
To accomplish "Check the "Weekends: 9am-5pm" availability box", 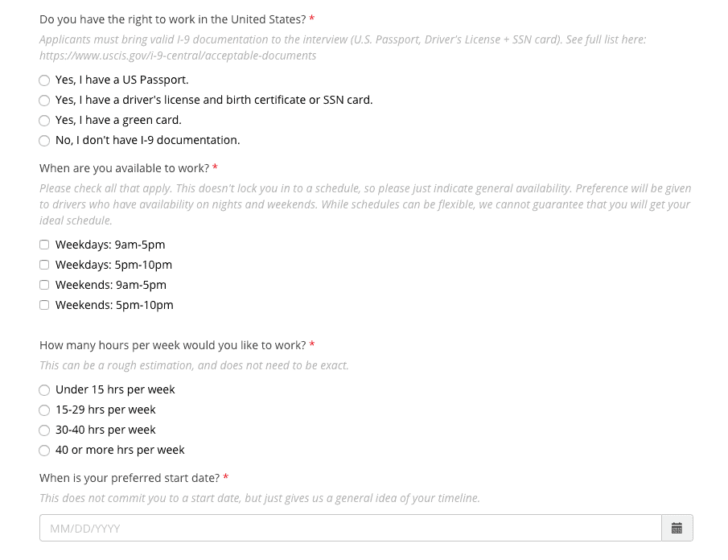I will click(x=44, y=284).
